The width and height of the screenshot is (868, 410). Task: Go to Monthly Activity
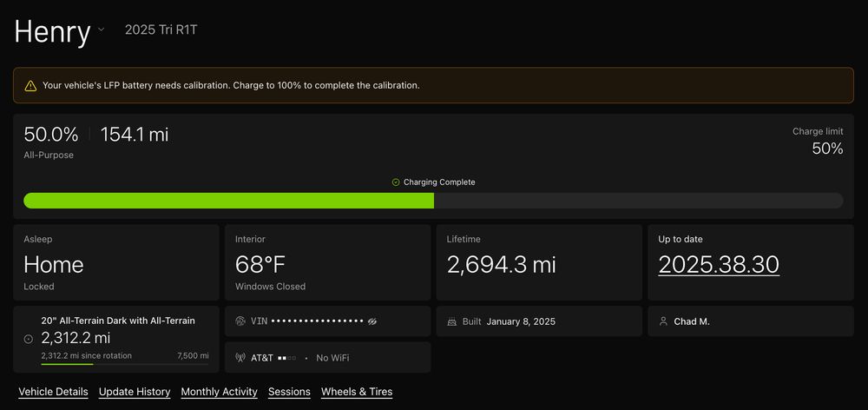219,392
